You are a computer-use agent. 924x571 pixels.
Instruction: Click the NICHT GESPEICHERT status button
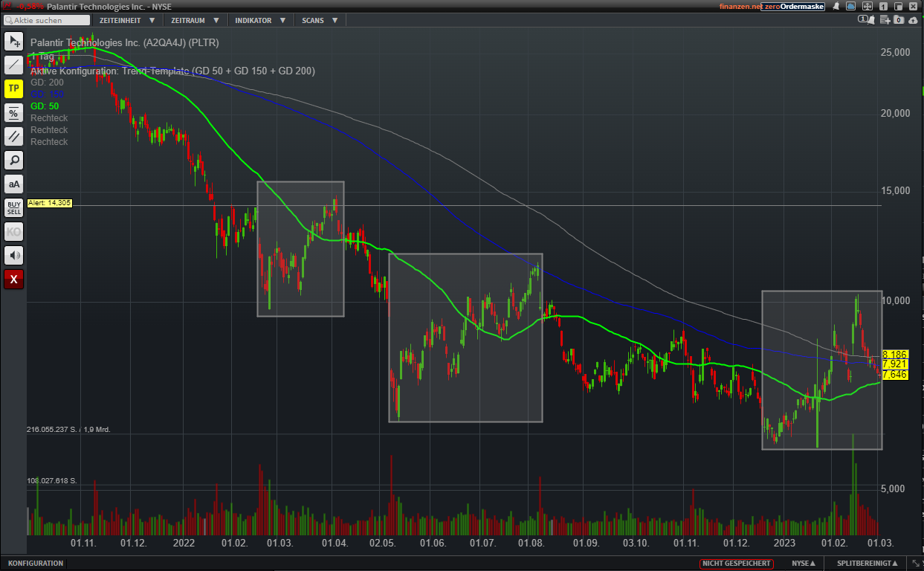(x=737, y=564)
